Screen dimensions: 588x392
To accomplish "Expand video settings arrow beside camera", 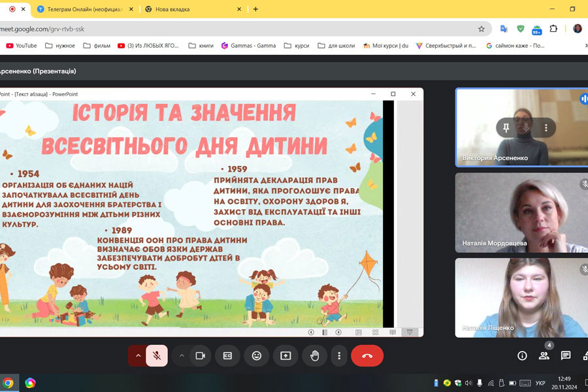I will [x=182, y=355].
